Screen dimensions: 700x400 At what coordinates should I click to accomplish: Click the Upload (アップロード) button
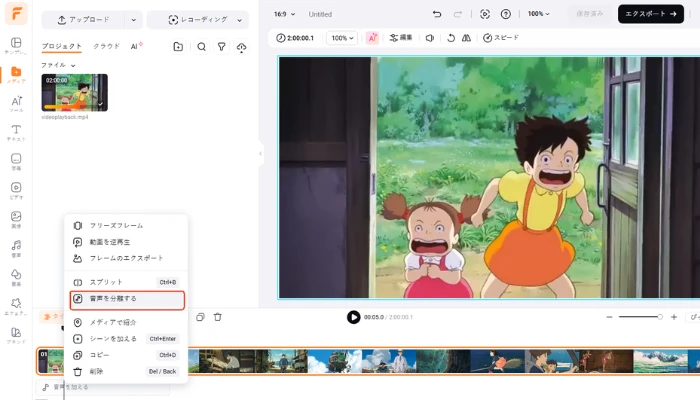pyautogui.click(x=83, y=20)
